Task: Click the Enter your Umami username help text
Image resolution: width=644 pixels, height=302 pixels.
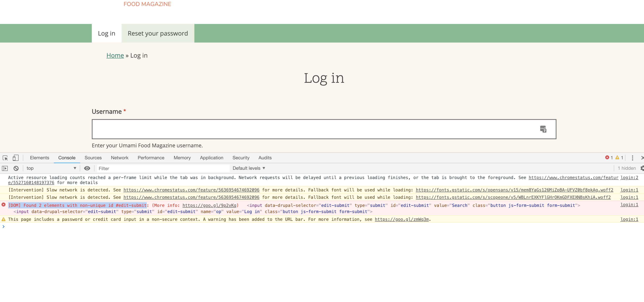Action: point(147,146)
